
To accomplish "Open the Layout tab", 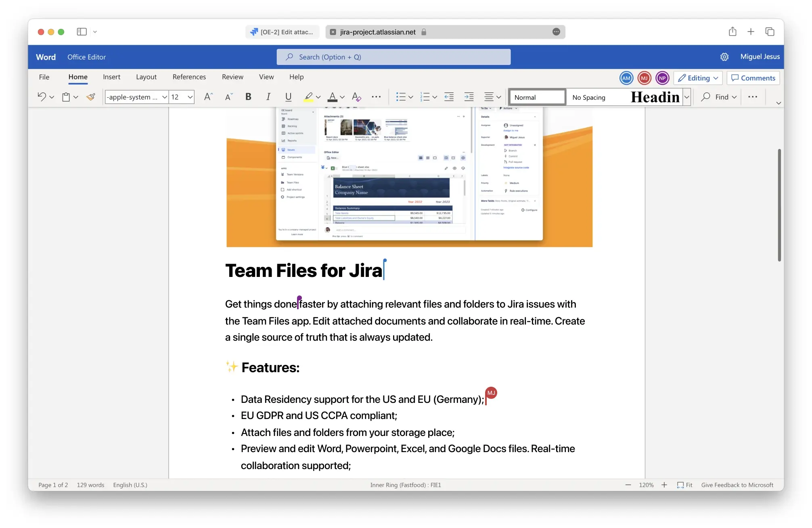I will (x=146, y=77).
